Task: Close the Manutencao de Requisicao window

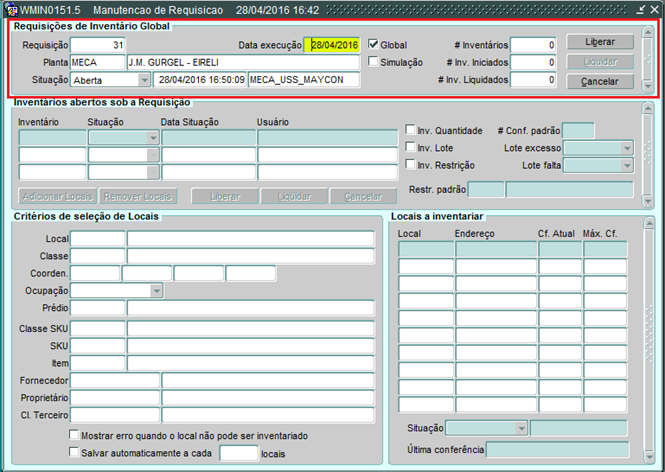Action: 654,9
